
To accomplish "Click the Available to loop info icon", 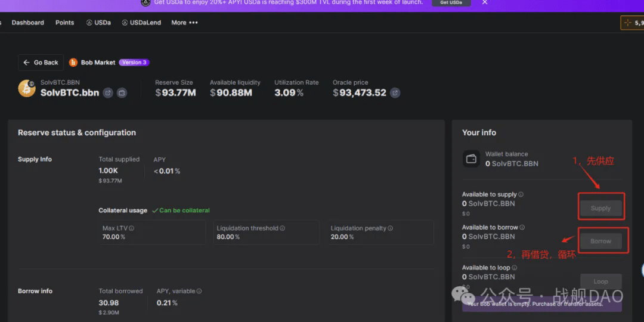I will click(x=514, y=268).
